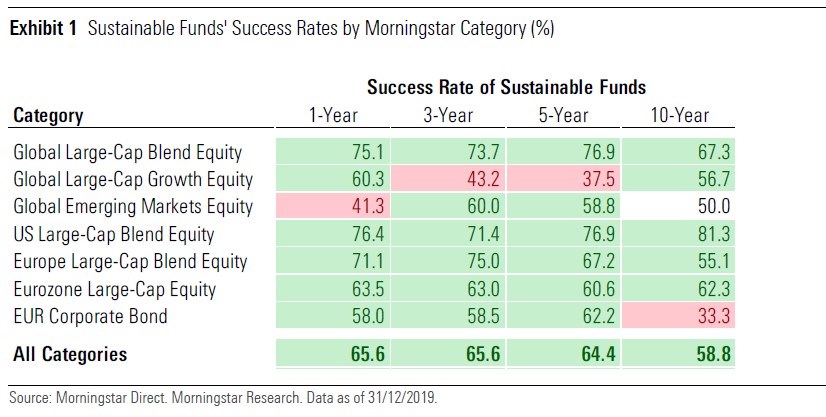The image size is (826, 417).
Task: Select the Europe Large-Cap Blend Equity label
Action: pos(130,262)
